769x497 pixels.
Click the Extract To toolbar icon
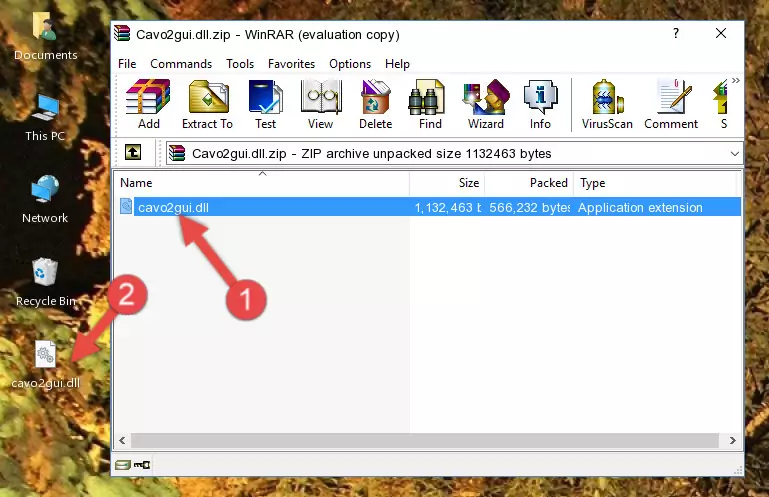(207, 105)
